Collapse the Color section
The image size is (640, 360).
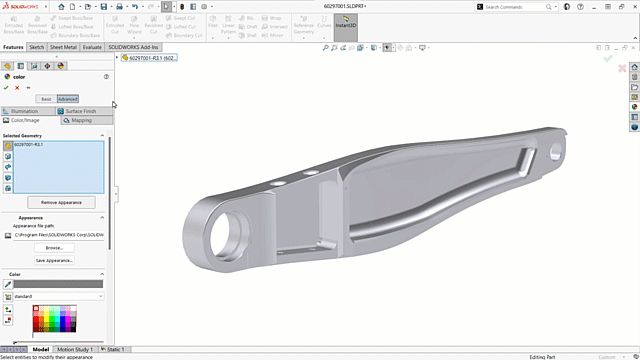[102, 274]
